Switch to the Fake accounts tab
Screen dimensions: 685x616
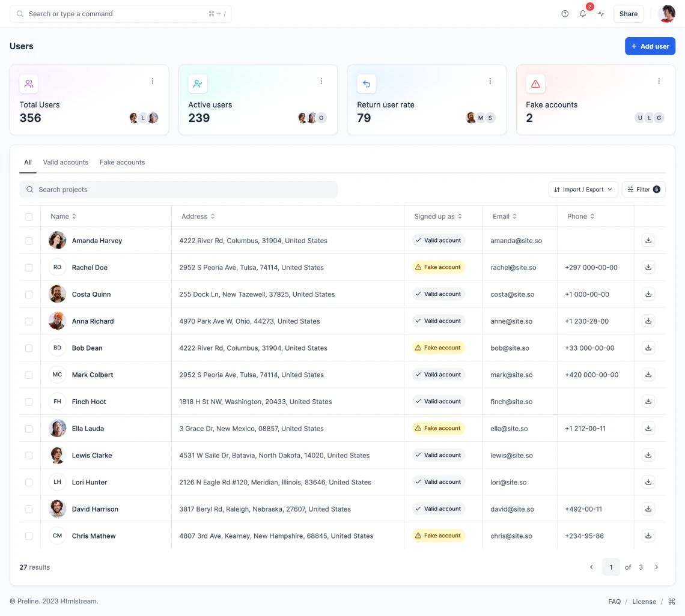coord(122,162)
